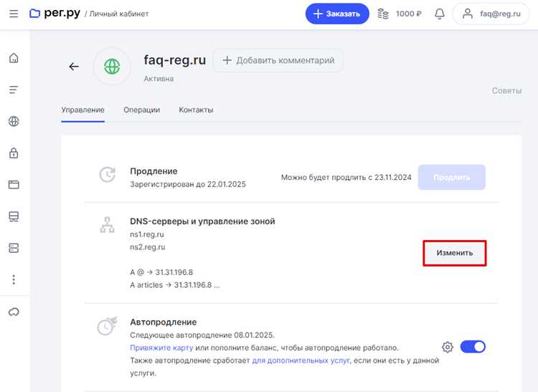This screenshot has width=538, height=392.
Task: Click the ns2.reg.ru entry
Action: (148, 247)
